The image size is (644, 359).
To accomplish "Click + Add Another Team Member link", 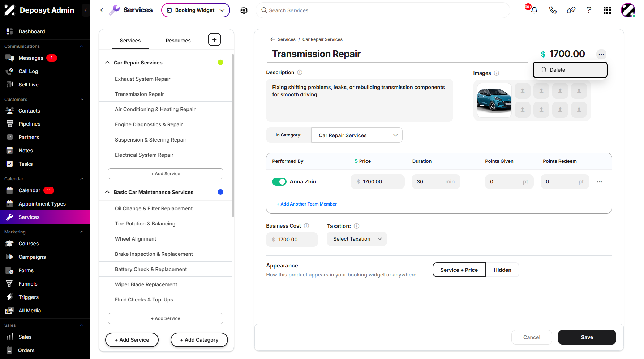I will tap(307, 204).
